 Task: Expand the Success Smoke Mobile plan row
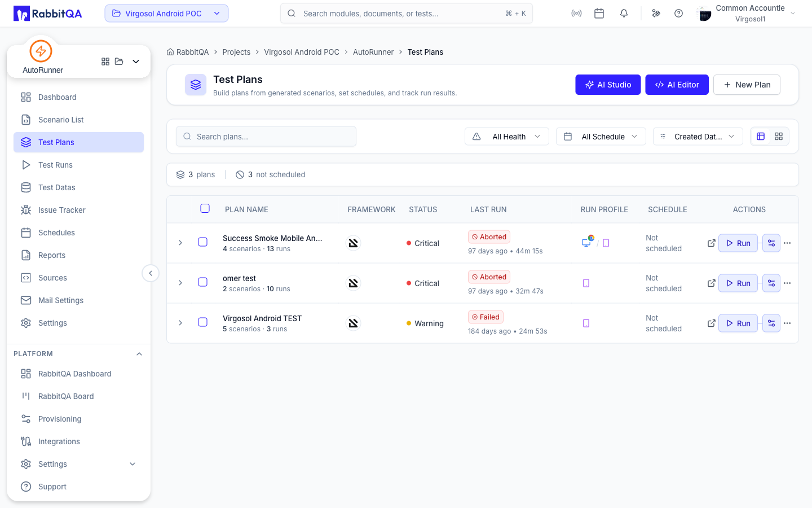180,243
